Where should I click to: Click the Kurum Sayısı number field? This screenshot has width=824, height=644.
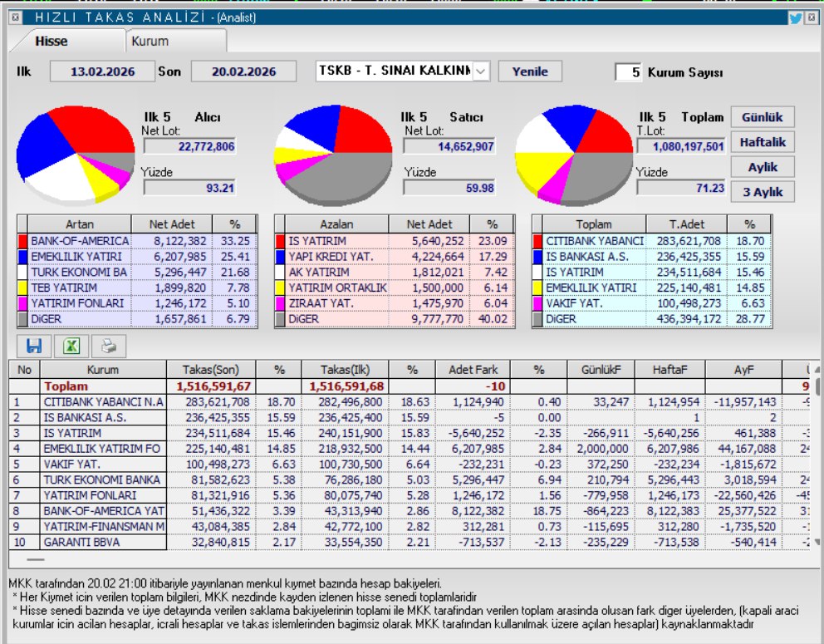point(629,72)
